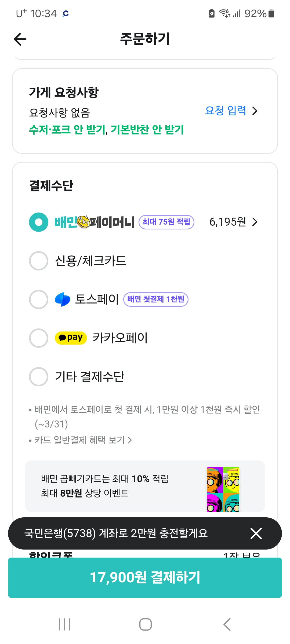Tap the 배민페이머니 logo
This screenshot has height=644, width=290.
coord(95,222)
